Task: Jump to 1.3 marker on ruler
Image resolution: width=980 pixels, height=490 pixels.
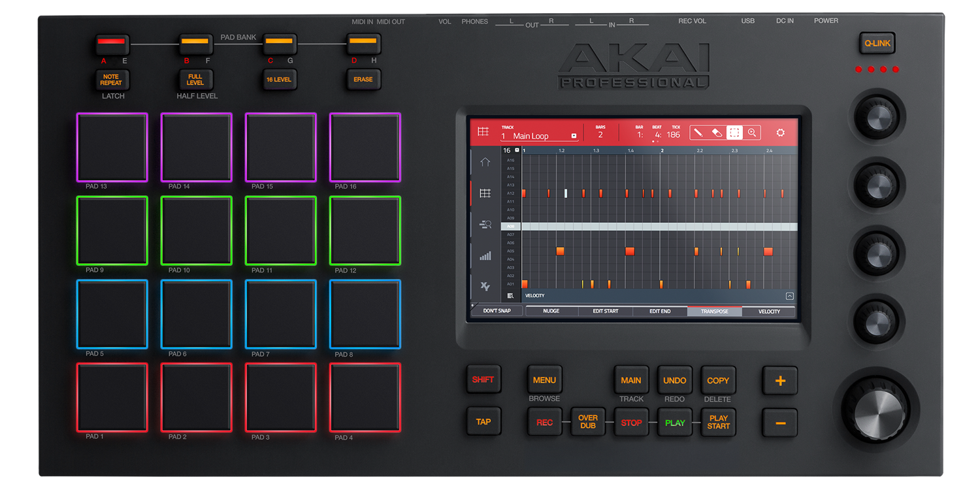Action: pos(596,151)
